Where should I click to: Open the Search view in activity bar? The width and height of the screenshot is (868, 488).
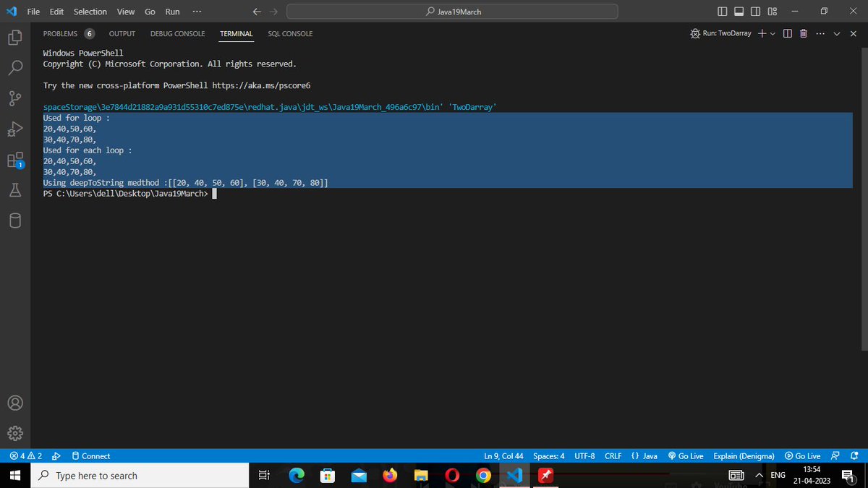click(x=15, y=67)
